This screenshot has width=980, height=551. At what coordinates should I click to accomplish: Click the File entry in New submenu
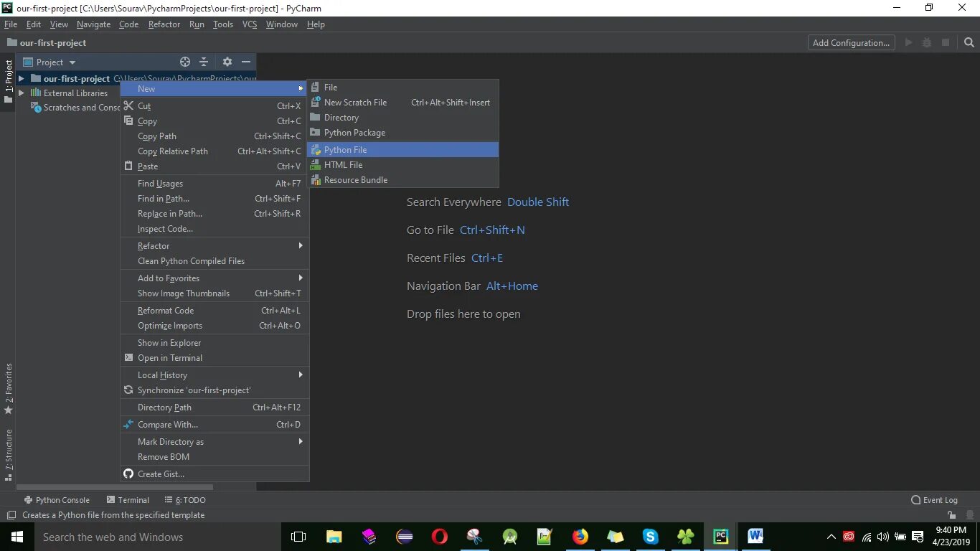coord(402,87)
